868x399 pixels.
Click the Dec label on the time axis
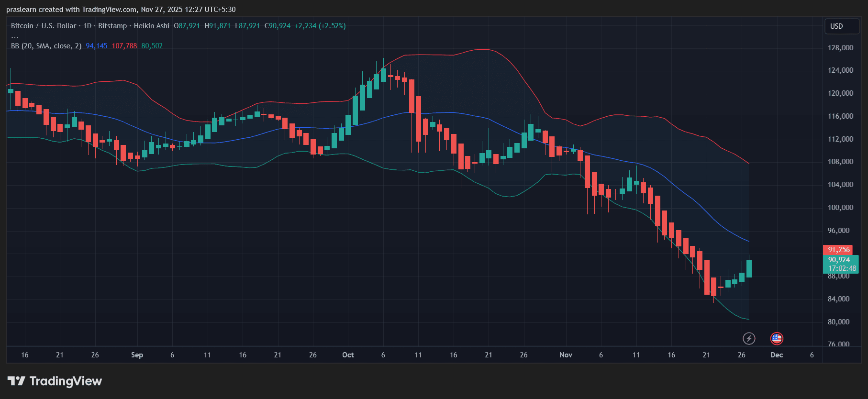tap(777, 355)
